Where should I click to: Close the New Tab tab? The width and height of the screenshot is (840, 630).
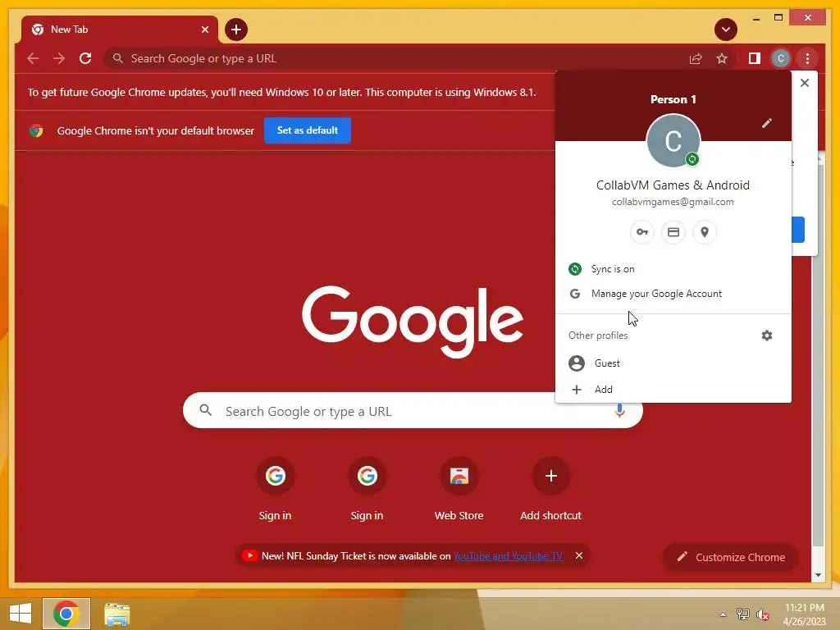(x=204, y=30)
